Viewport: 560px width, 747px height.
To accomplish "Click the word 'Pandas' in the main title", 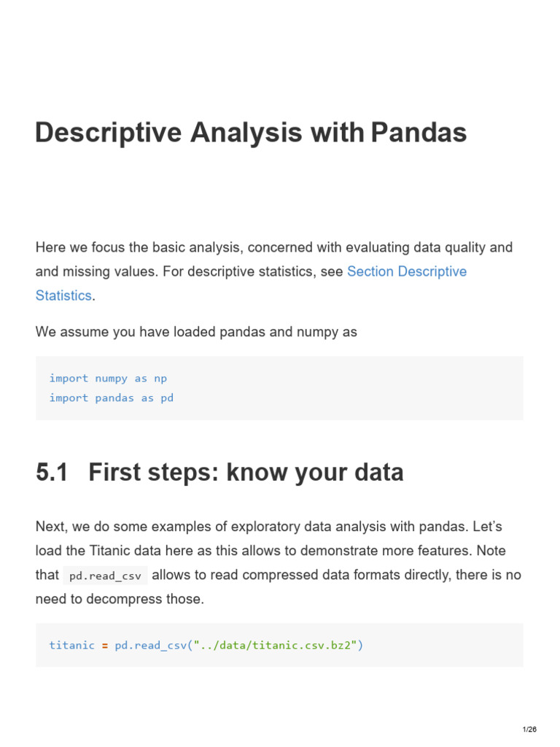I will (x=419, y=133).
